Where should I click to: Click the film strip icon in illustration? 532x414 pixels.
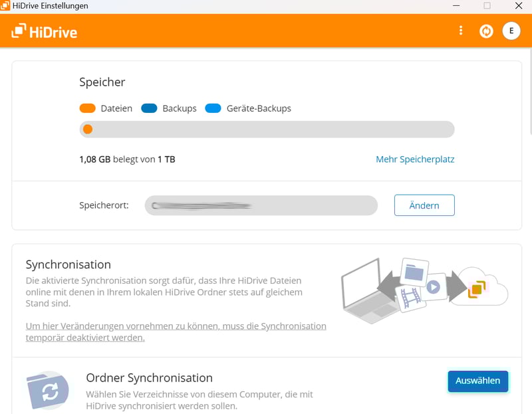pos(410,298)
